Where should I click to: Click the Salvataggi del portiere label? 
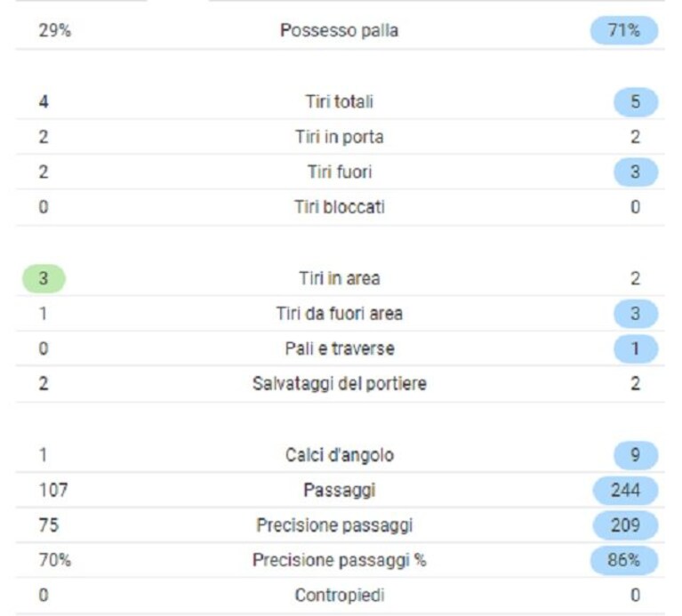340,383
